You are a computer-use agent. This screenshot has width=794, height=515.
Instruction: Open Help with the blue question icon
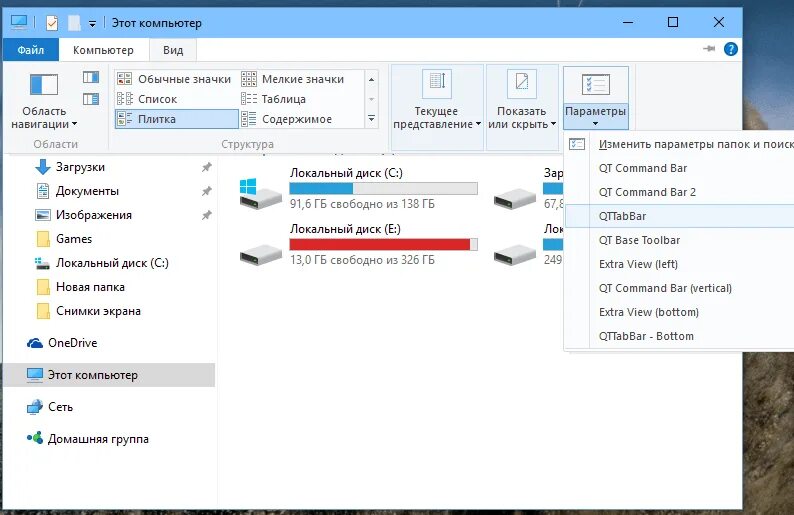click(731, 49)
